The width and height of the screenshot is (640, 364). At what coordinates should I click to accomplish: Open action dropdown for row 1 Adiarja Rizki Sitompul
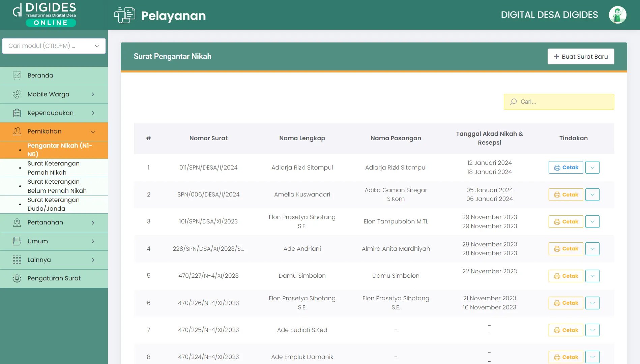click(592, 168)
